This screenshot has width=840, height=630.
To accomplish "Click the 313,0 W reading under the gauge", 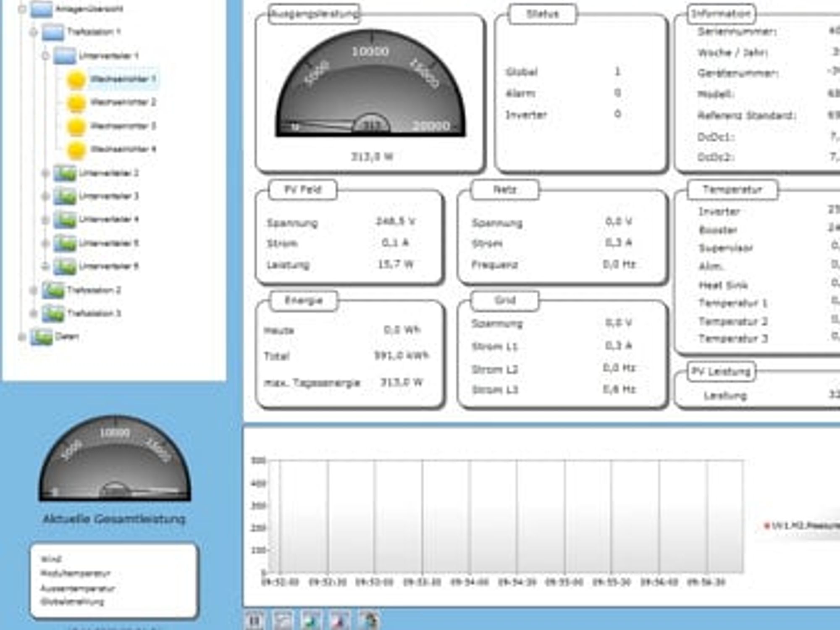I will (x=372, y=157).
